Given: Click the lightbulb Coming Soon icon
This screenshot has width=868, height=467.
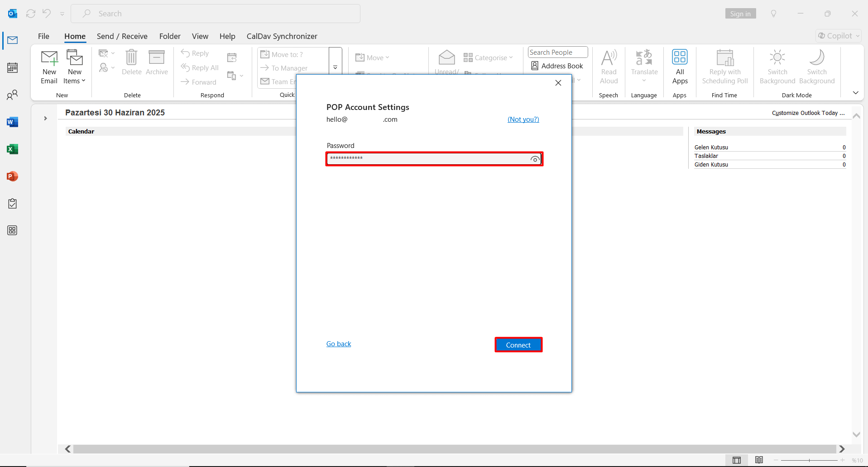Looking at the screenshot, I should (x=773, y=14).
